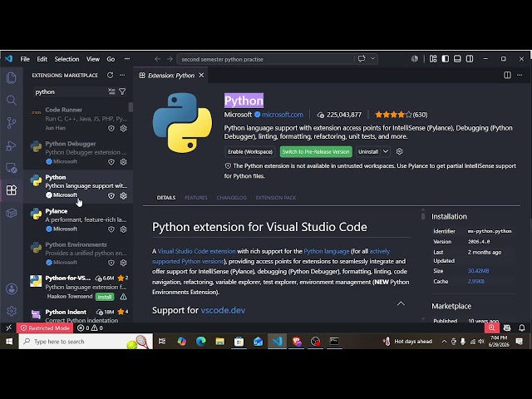This screenshot has height=399, width=532.
Task: Toggle the bottom panel layout button
Action: (x=457, y=59)
